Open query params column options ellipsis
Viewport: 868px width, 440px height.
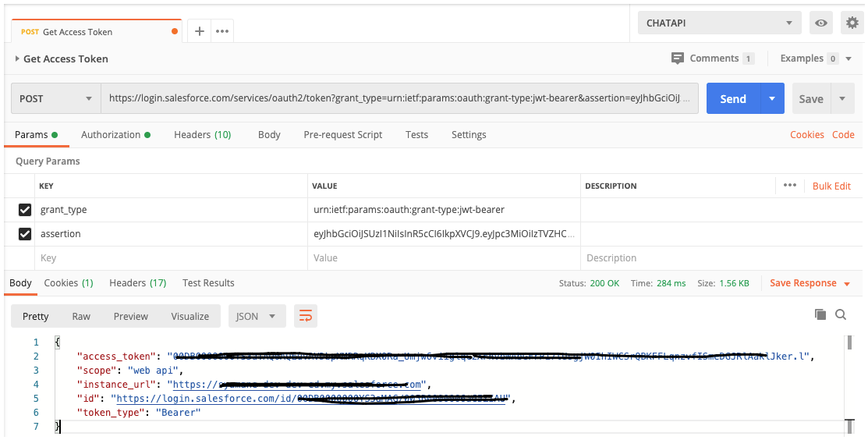(x=790, y=186)
